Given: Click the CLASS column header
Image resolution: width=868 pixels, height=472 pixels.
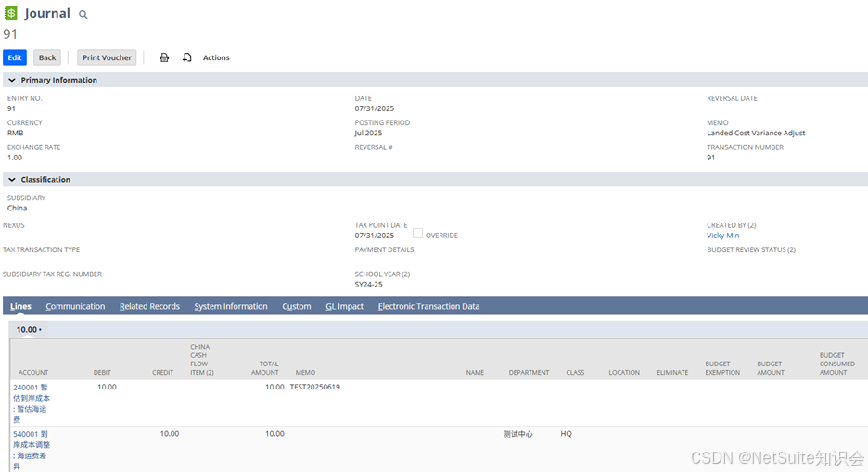Looking at the screenshot, I should [575, 373].
